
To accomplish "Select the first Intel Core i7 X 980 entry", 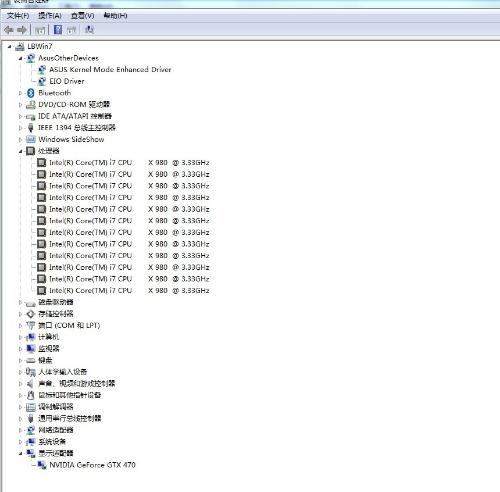I will 129,163.
